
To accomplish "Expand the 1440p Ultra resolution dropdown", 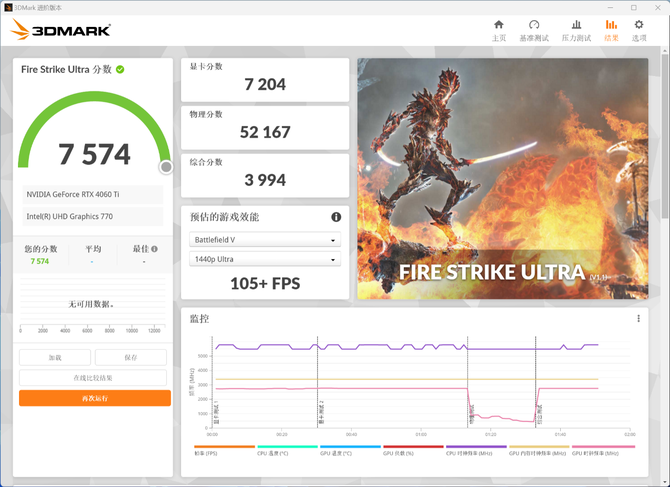I will [x=265, y=260].
